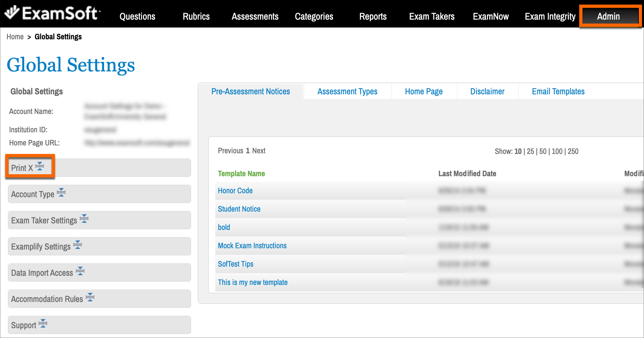This screenshot has height=338, width=644.
Task: Open the Accommodation Rules panel bar
Action: [x=99, y=299]
